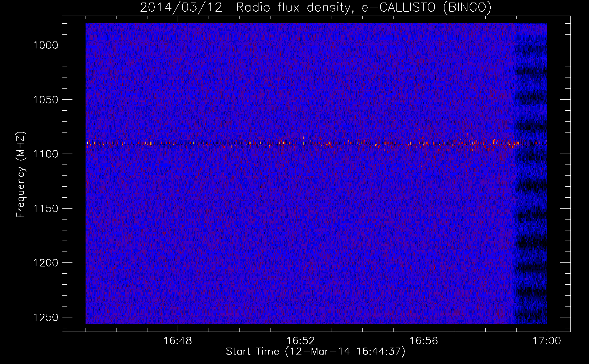The image size is (589, 364).
Task: Click the 1200 frequency tick label
Action: (x=46, y=263)
